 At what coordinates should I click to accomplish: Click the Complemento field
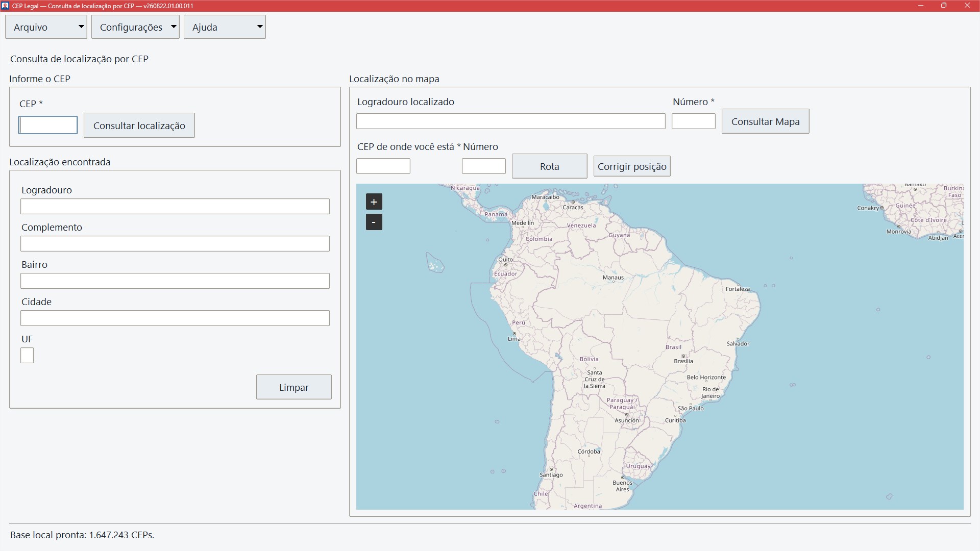pos(175,244)
